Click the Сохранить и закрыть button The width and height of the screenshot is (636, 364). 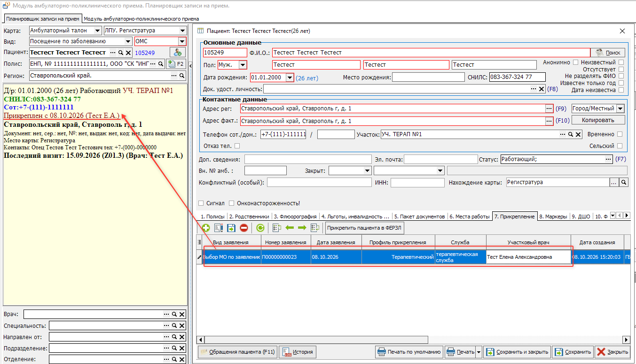(517, 352)
